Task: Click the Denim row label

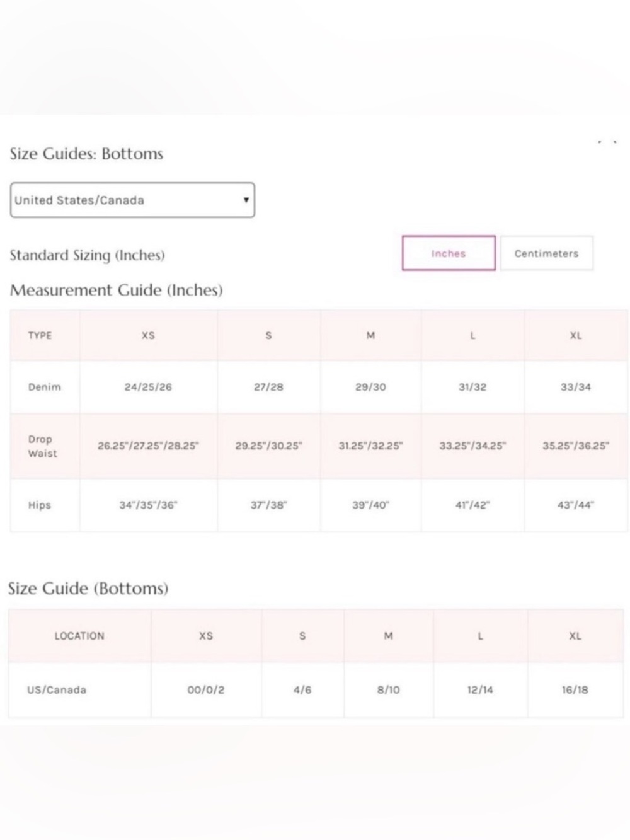Action: (45, 387)
